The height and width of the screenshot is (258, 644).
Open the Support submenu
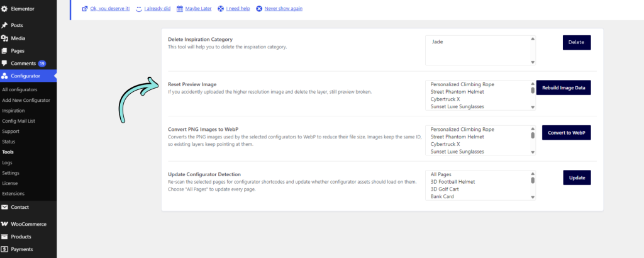pos(11,132)
